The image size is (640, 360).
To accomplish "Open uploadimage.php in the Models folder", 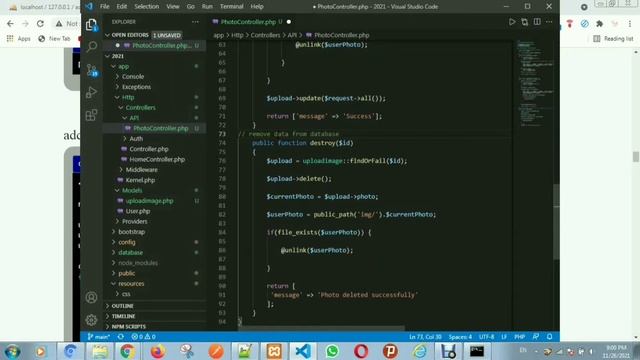I will click(149, 201).
